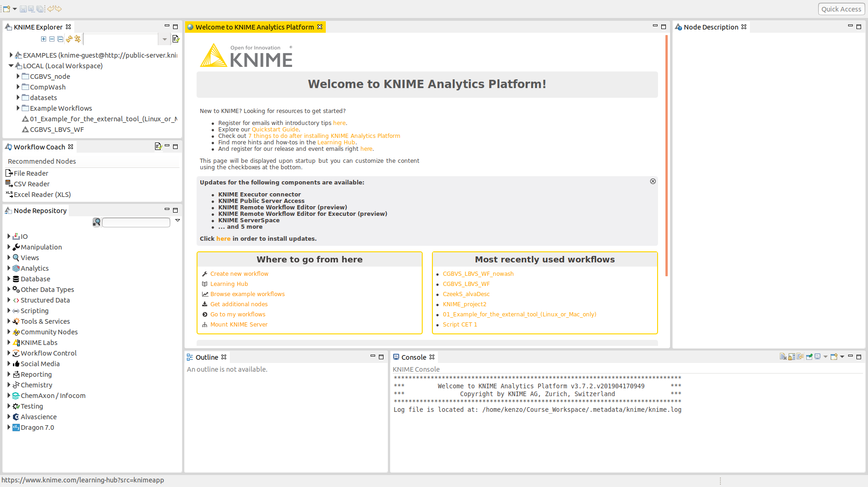Toggle fuzzy search mode in Node Repository
The width and height of the screenshot is (868, 487).
click(96, 223)
